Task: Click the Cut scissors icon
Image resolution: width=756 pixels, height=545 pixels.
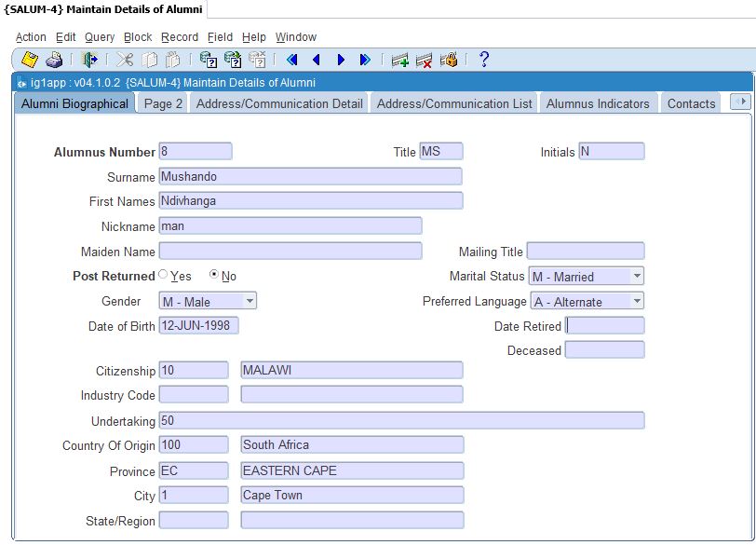Action: (x=125, y=60)
